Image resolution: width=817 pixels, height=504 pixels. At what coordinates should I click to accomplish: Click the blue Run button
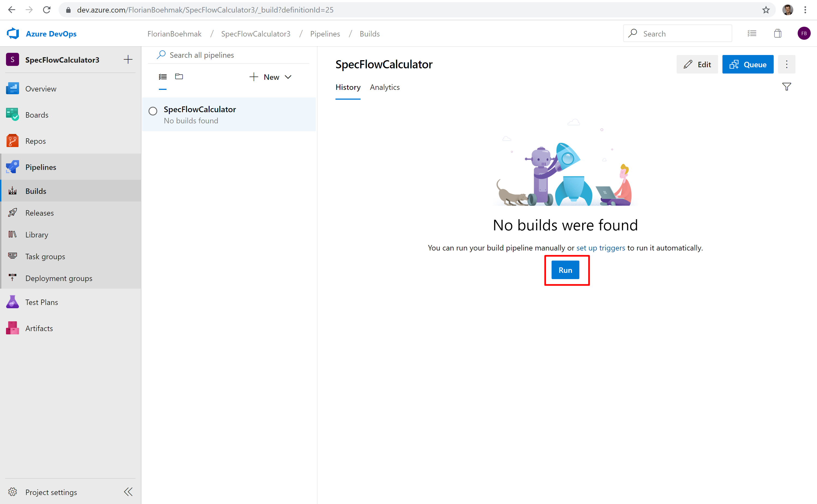tap(565, 270)
